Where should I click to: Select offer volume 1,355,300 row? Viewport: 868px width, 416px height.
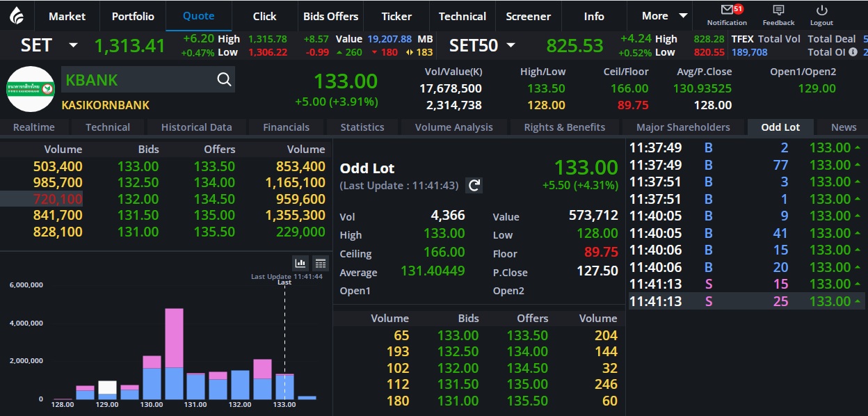[x=295, y=216]
